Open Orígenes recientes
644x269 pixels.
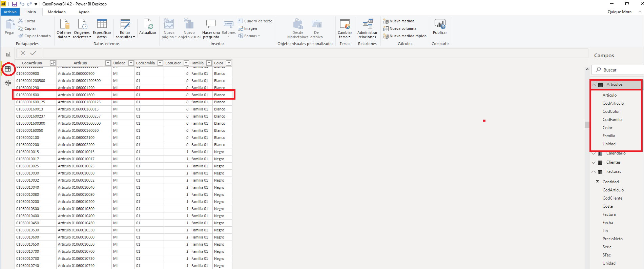click(x=82, y=29)
